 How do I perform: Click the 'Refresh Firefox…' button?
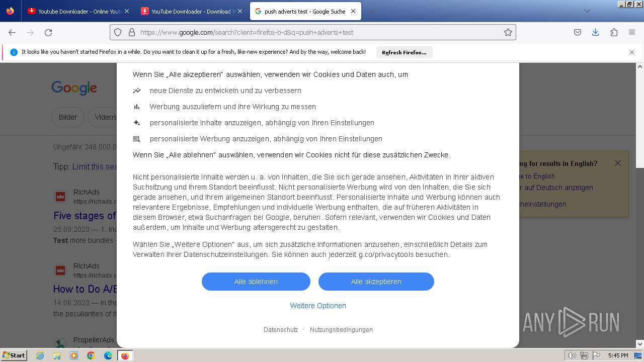click(x=404, y=52)
